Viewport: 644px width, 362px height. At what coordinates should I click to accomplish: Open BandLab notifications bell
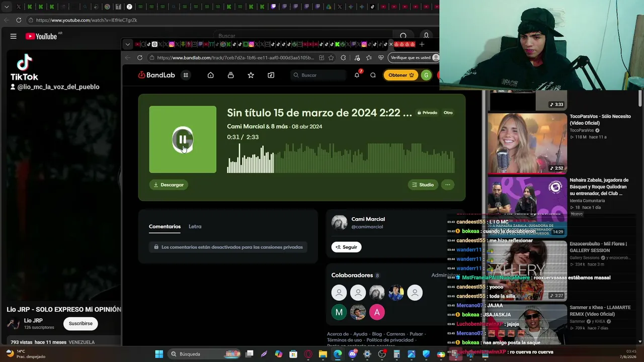click(357, 75)
